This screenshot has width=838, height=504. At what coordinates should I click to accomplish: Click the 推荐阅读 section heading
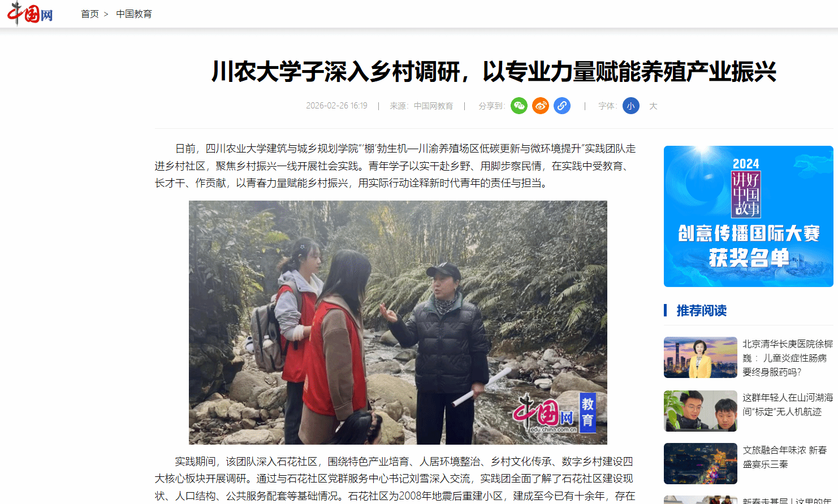click(702, 310)
